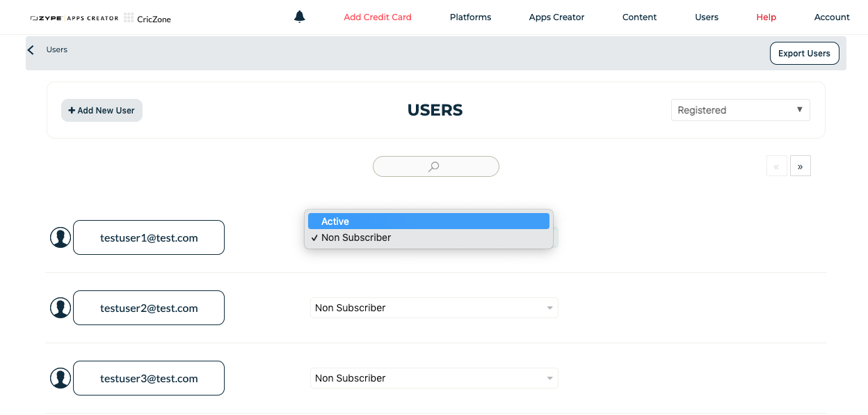Click the Export Users button

click(x=804, y=53)
